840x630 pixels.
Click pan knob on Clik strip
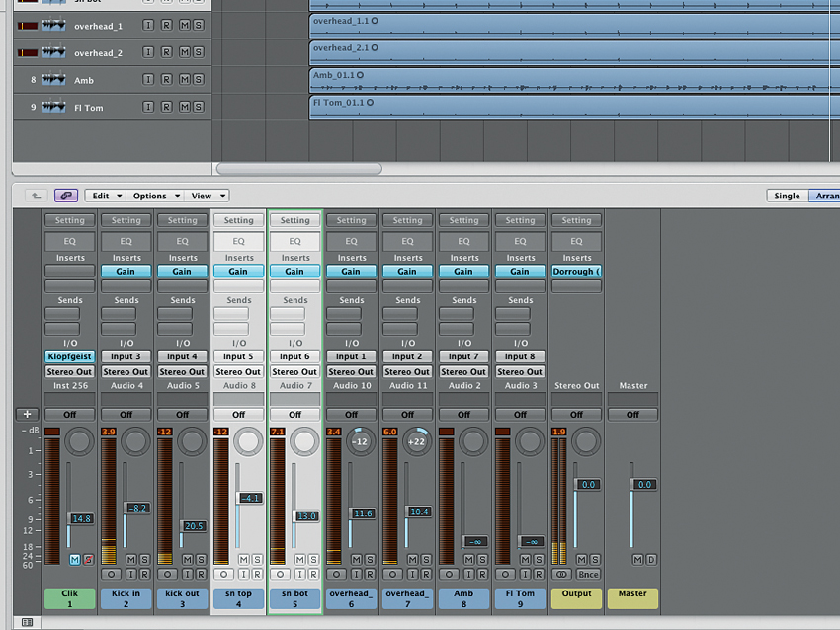coord(79,441)
